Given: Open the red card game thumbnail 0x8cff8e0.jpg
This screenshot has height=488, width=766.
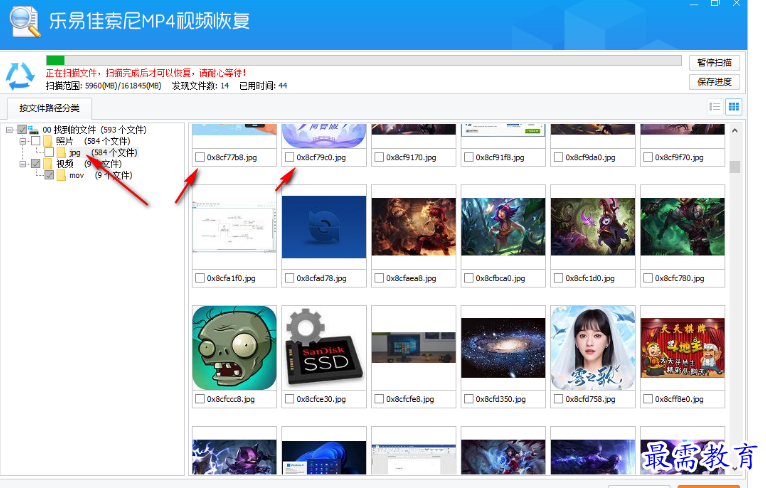Looking at the screenshot, I should coord(682,348).
